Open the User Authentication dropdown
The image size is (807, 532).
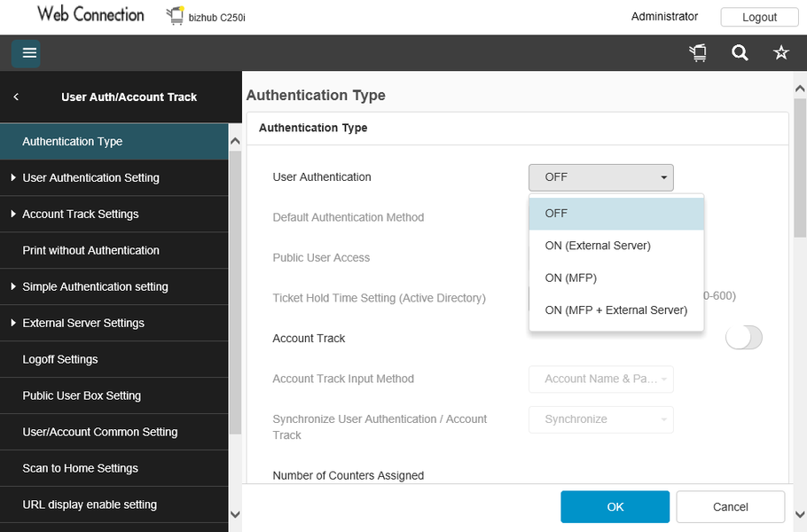pyautogui.click(x=600, y=177)
